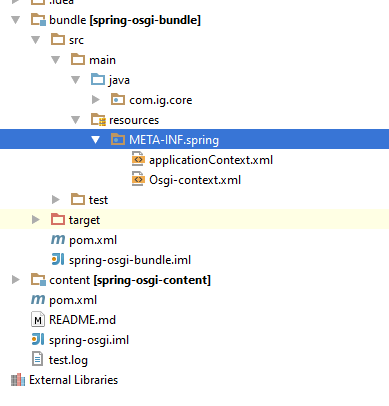Expand the test folder arrow
Screen dimensions: 389x406
click(x=56, y=200)
